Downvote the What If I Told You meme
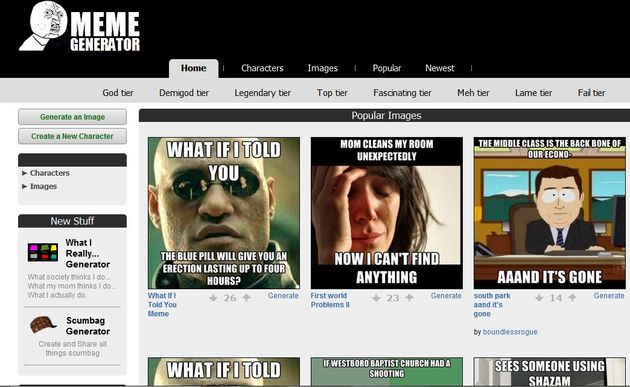 [213, 298]
